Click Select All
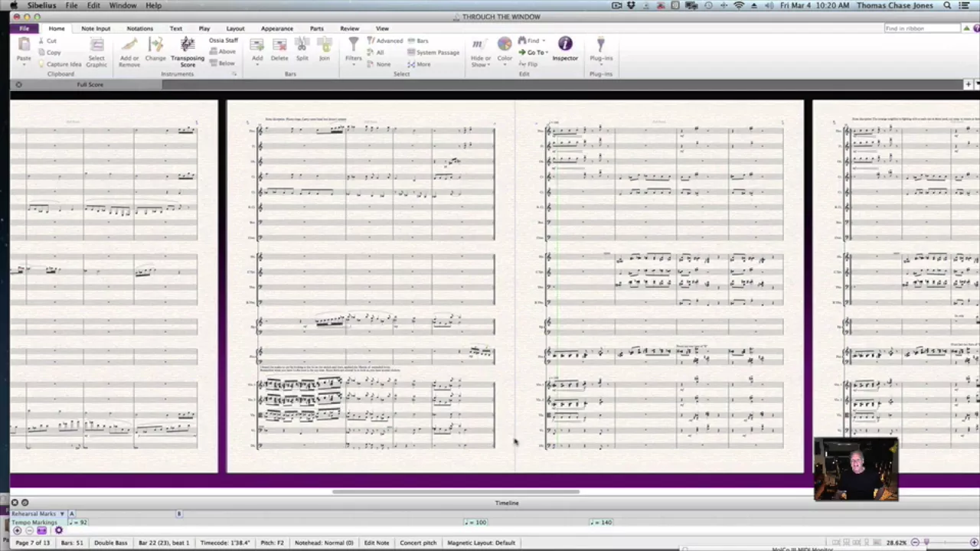Viewport: 980px width, 551px height. (376, 52)
